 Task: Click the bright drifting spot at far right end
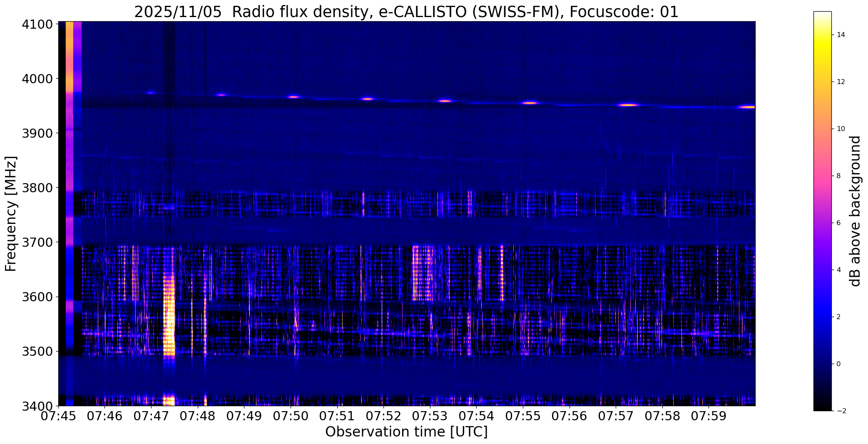click(747, 107)
